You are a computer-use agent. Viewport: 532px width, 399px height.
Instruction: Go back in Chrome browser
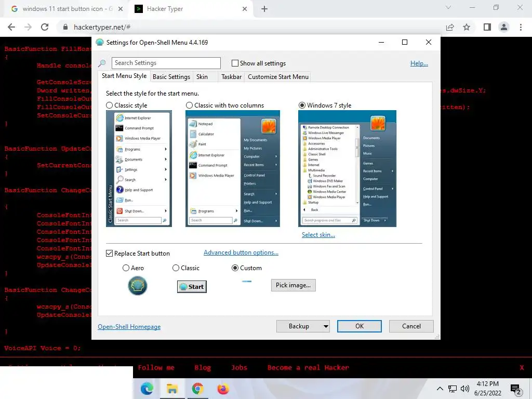pos(11,27)
